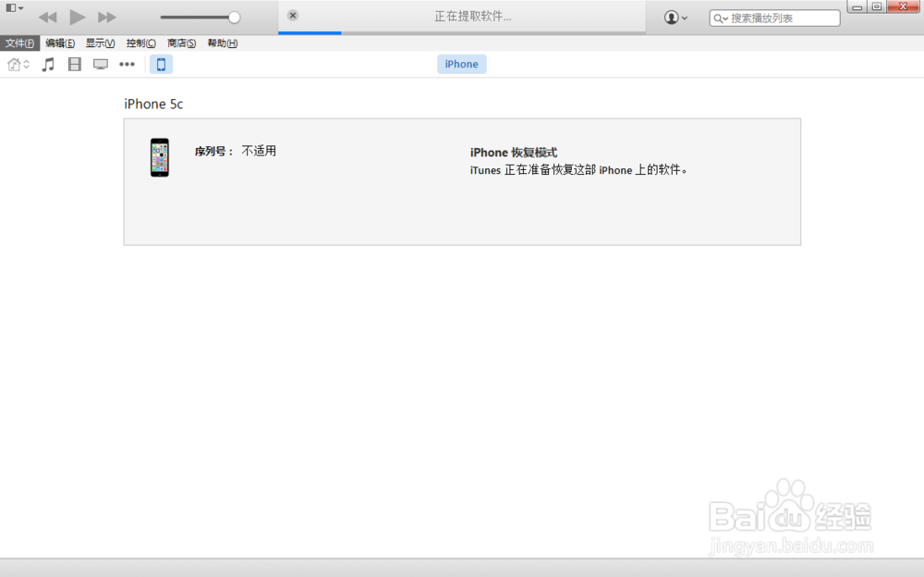The image size is (924, 577).
Task: Open the 编辑(E) menu
Action: (x=60, y=43)
